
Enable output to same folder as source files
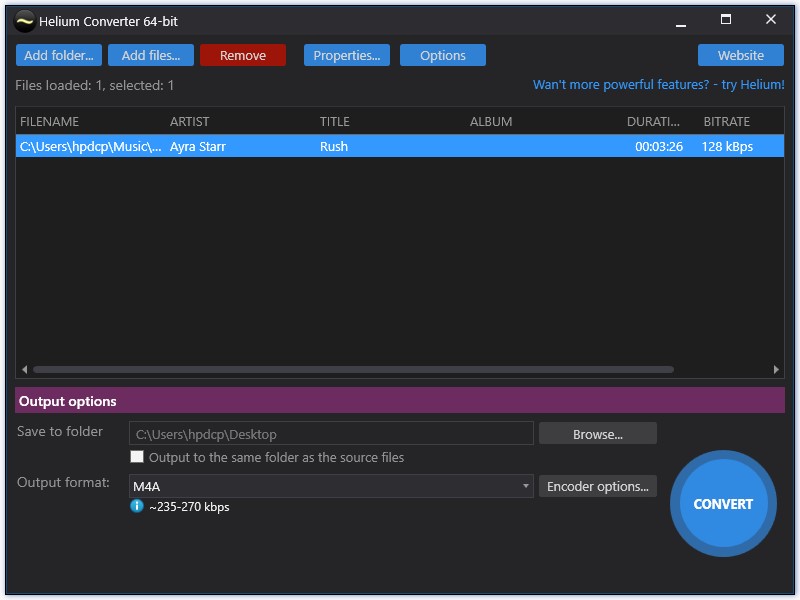pyautogui.click(x=137, y=457)
